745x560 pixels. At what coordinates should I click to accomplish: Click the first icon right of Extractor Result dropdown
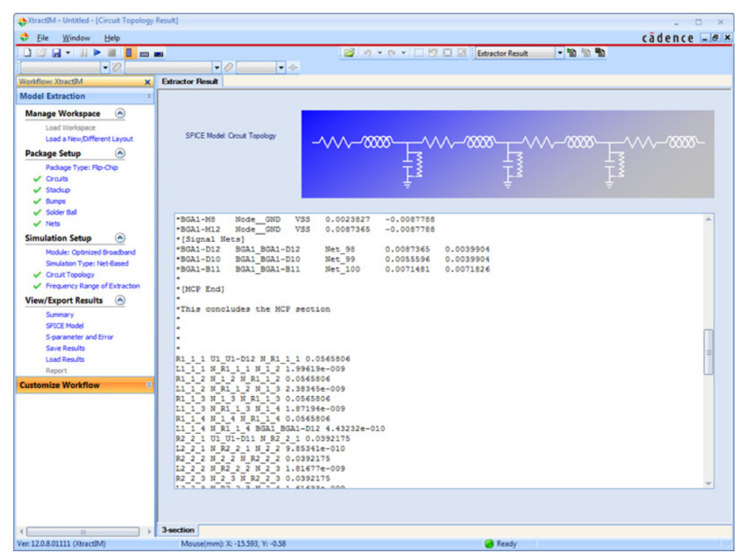[x=572, y=53]
